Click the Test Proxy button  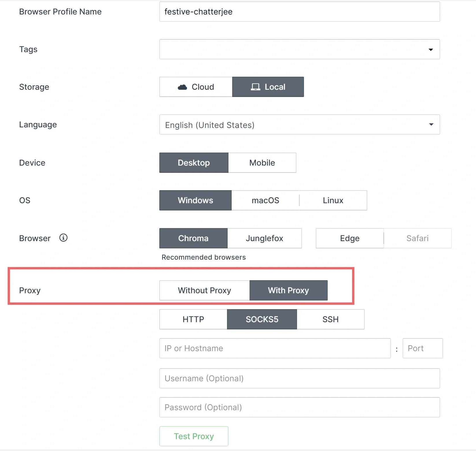[x=193, y=436]
